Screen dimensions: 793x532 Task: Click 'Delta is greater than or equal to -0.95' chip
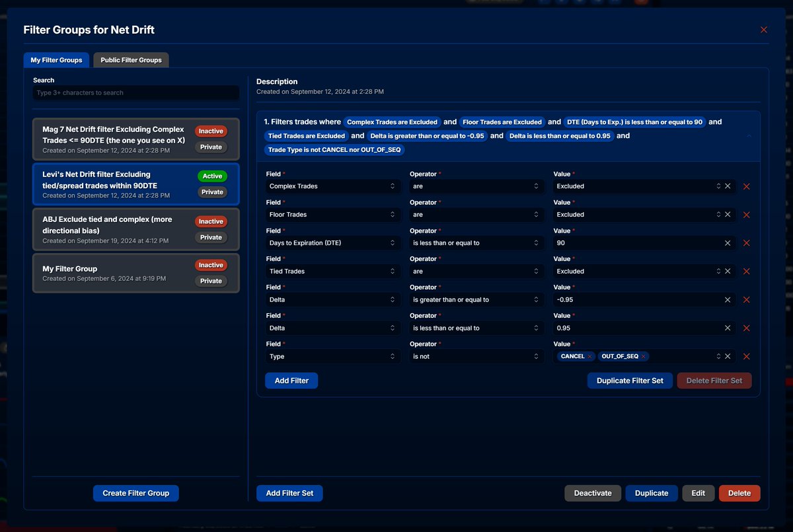pos(426,136)
